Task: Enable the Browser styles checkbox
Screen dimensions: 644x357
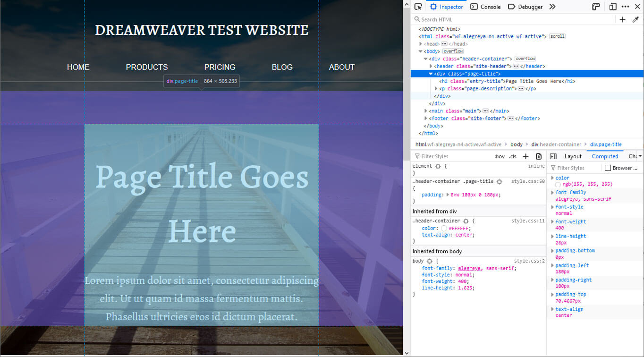Action: pyautogui.click(x=609, y=168)
